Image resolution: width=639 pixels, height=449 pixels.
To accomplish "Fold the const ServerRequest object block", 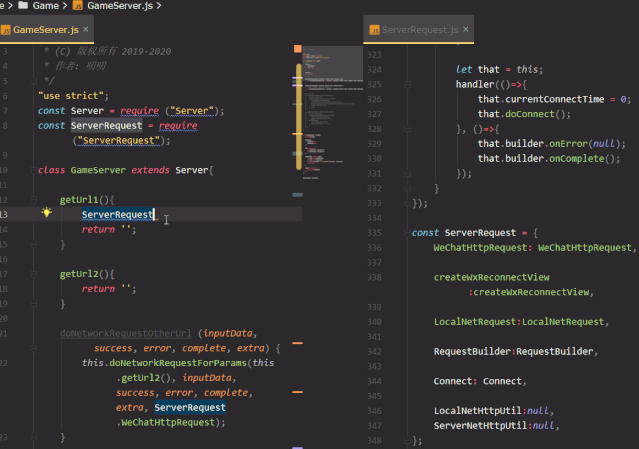I will pos(405,232).
